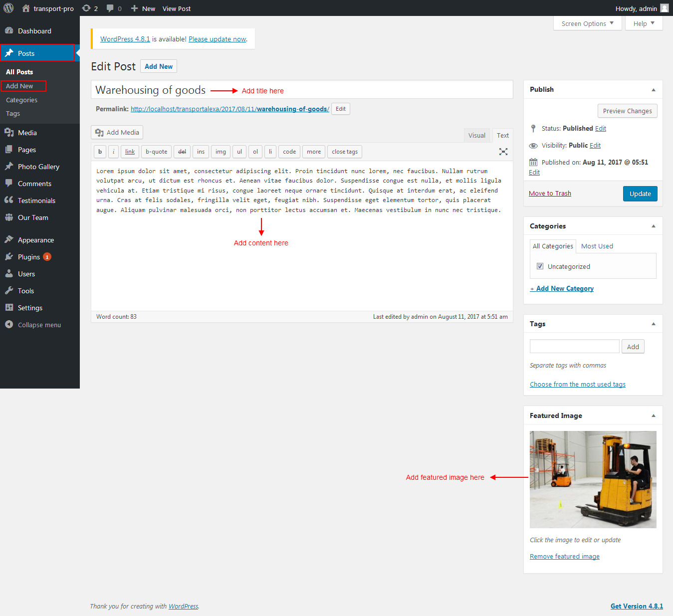Click the Add Media camera icon

click(99, 132)
